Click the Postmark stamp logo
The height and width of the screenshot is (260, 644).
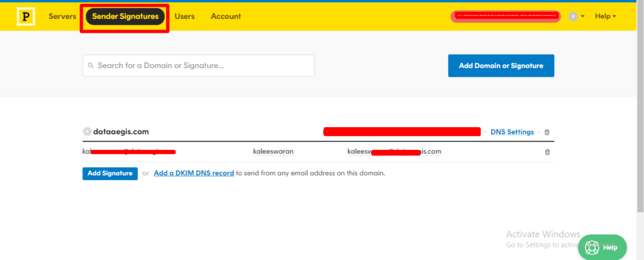[x=26, y=16]
